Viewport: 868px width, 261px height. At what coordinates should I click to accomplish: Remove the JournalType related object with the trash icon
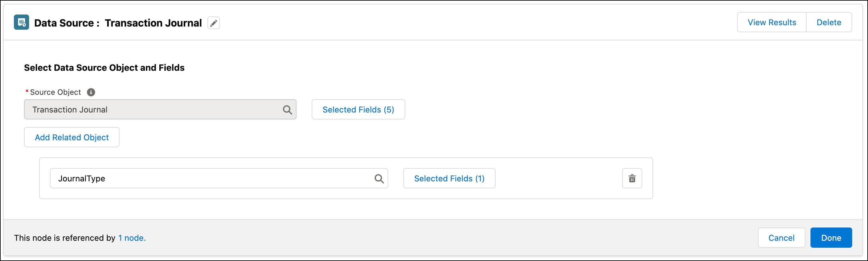632,178
